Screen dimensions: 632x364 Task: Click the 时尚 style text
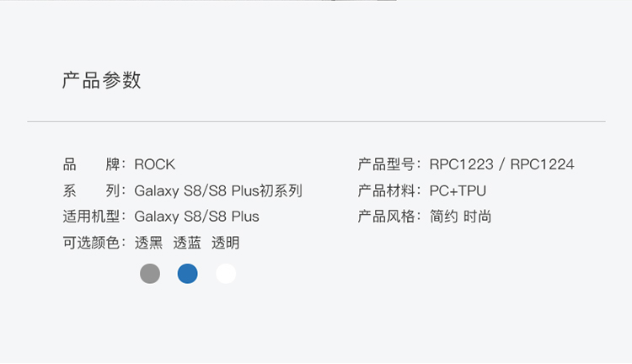pos(478,217)
